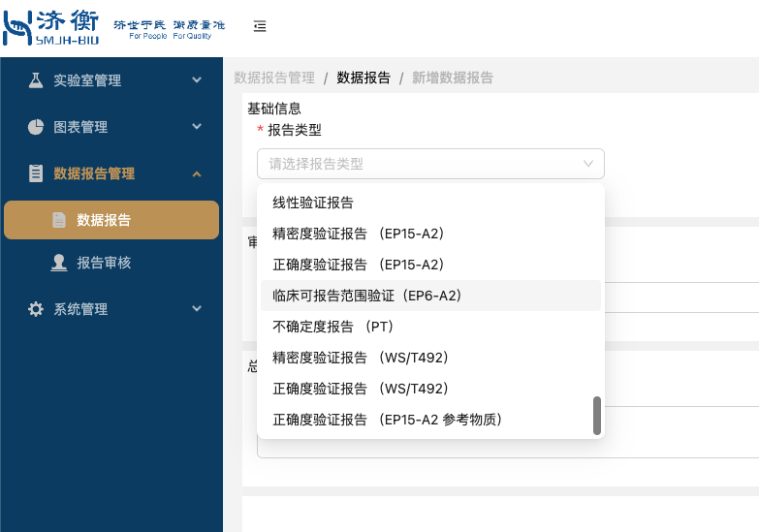
Task: Click the gear icon for 系统管理
Action: (36, 309)
